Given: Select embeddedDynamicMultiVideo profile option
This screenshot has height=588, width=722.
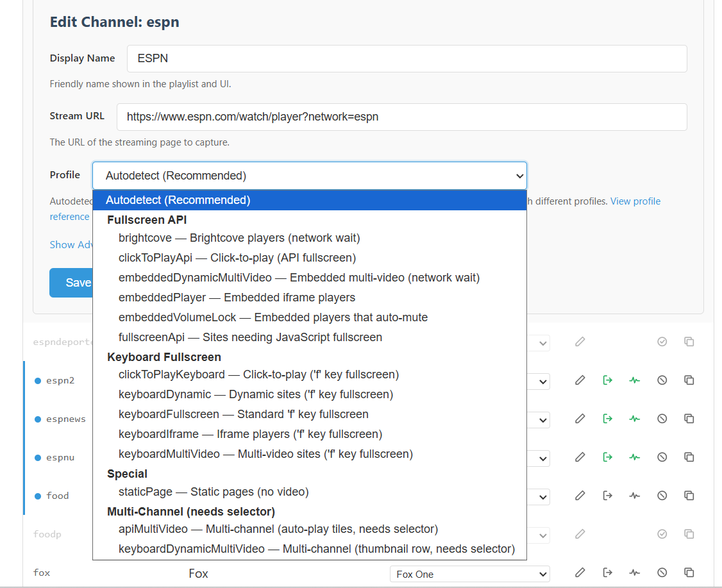Looking at the screenshot, I should 310,278.
